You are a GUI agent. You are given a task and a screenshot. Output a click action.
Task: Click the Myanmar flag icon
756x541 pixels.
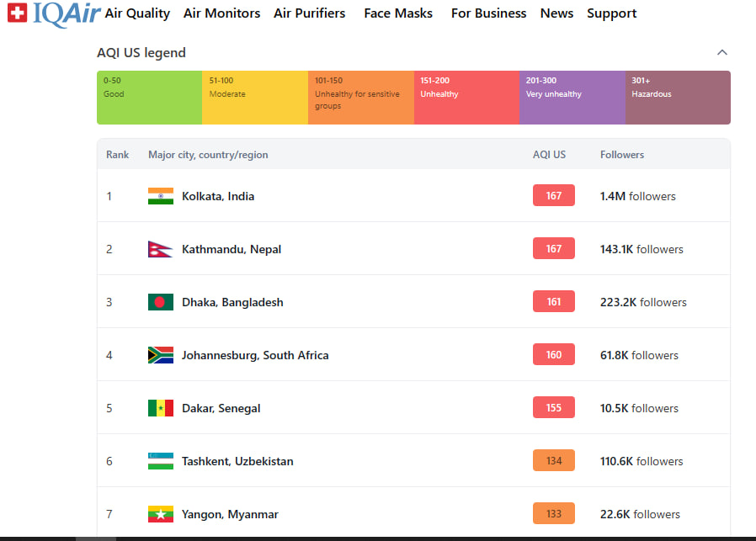[160, 514]
